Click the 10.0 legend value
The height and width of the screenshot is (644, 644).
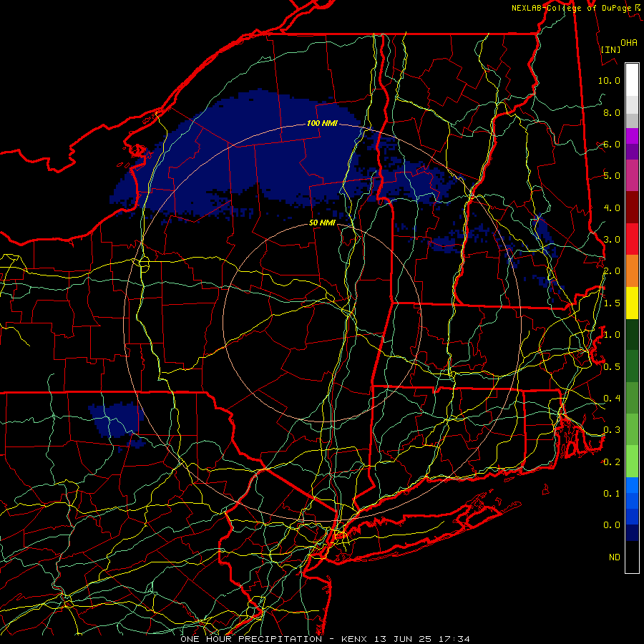(x=609, y=80)
